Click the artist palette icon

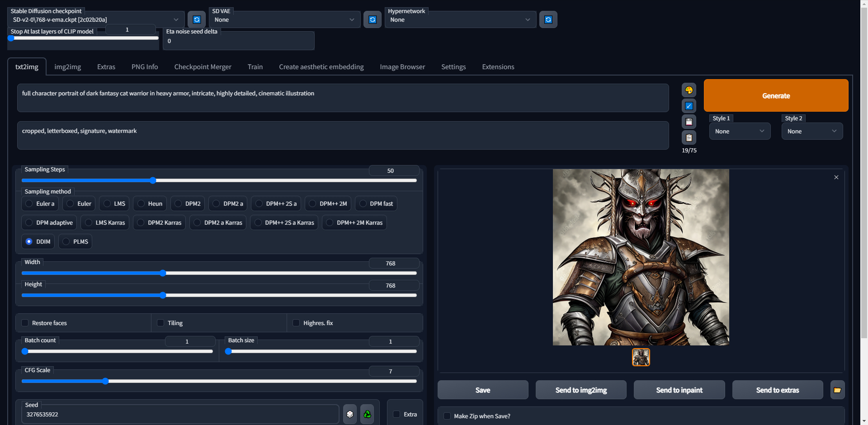689,90
